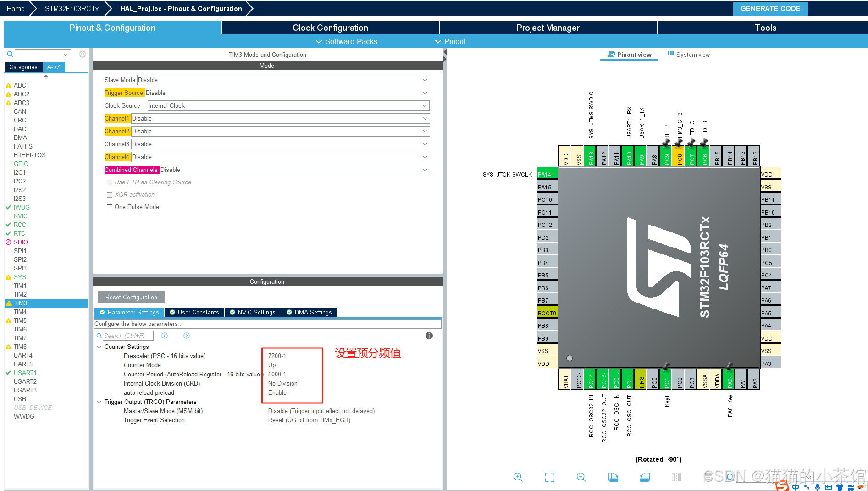868x491 pixels.
Task: Open Channel3 dropdown
Action: pos(281,144)
